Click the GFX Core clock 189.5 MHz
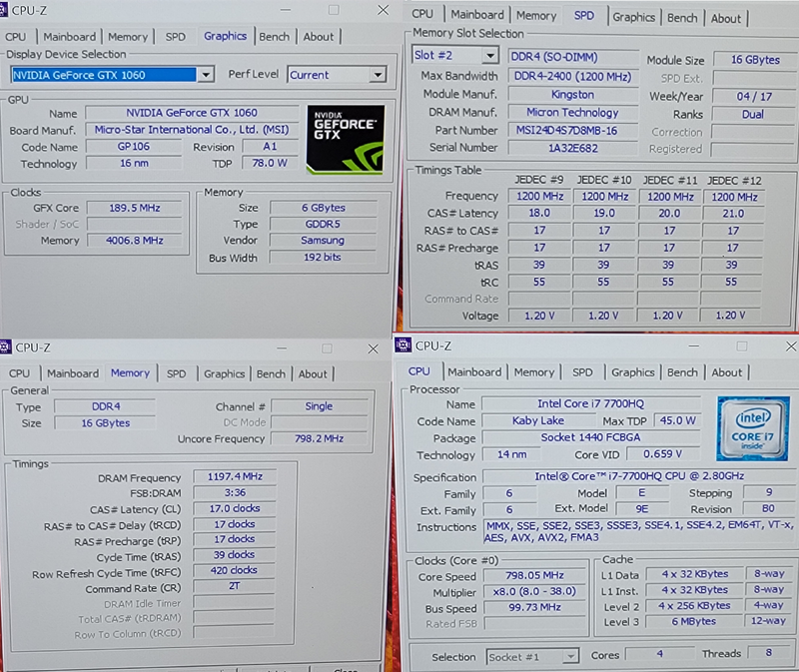 [135, 208]
